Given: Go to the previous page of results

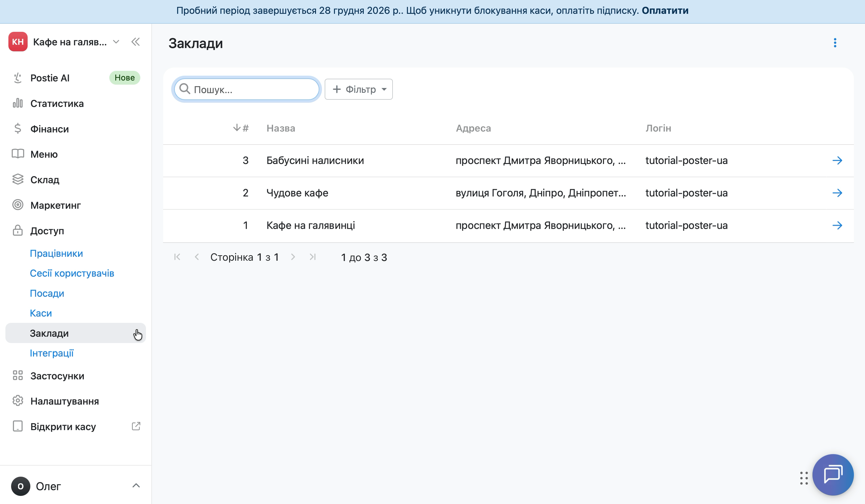Looking at the screenshot, I should coord(197,257).
